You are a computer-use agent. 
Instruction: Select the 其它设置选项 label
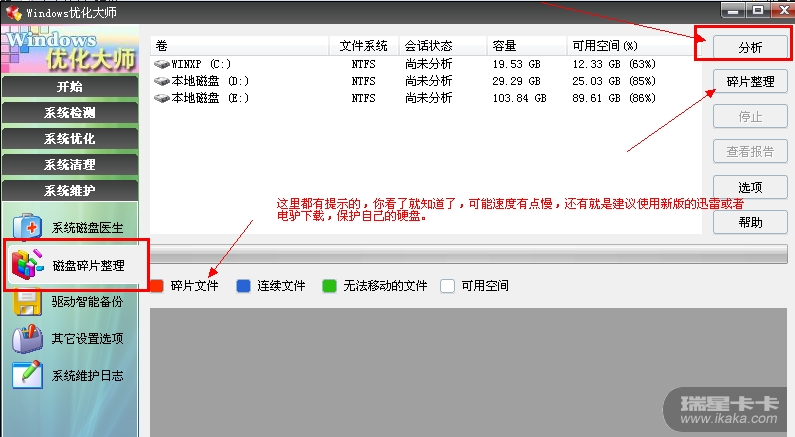(87, 338)
